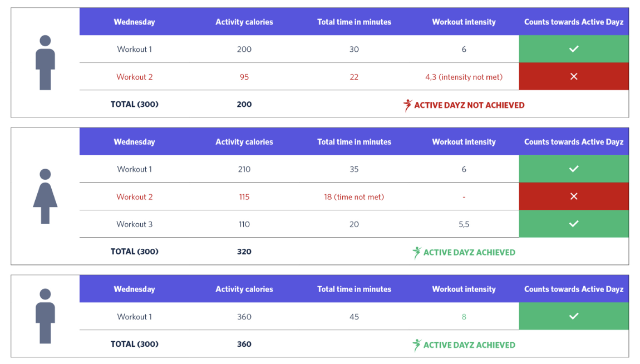Image resolution: width=640 pixels, height=364 pixels.
Task: Select Counts towards Active Dayz header in third table
Action: coord(573,289)
